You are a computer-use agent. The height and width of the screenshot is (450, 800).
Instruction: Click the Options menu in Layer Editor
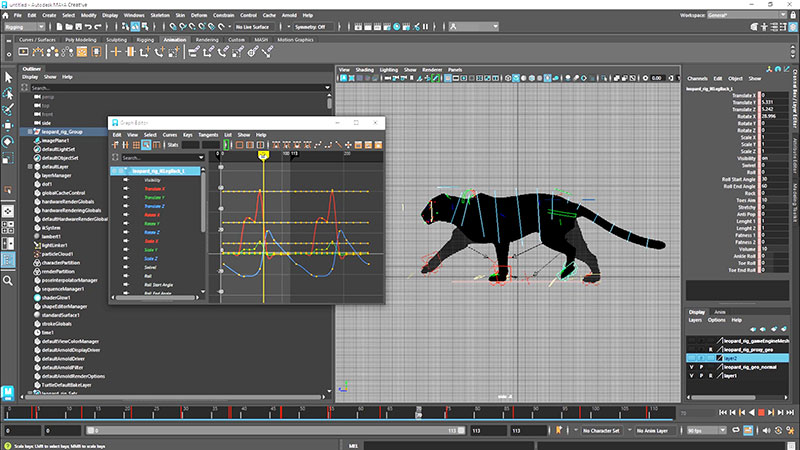coord(716,320)
